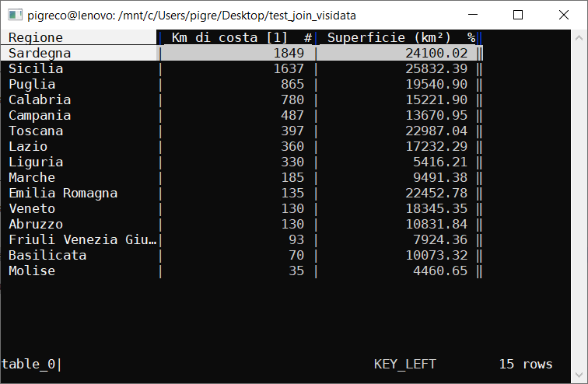
Task: Select the Emilia Romagna region cell
Action: [x=63, y=194]
